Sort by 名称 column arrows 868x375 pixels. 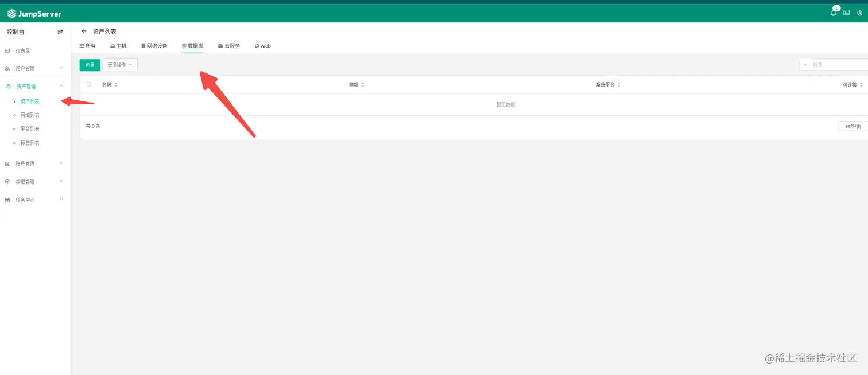pos(115,85)
